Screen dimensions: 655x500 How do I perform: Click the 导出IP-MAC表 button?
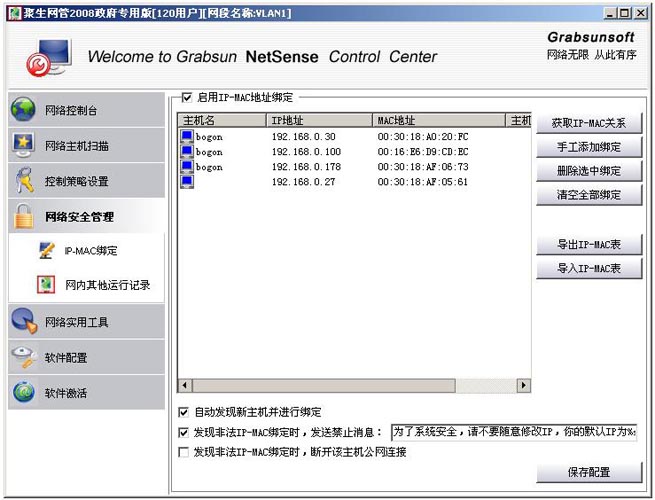pos(589,244)
